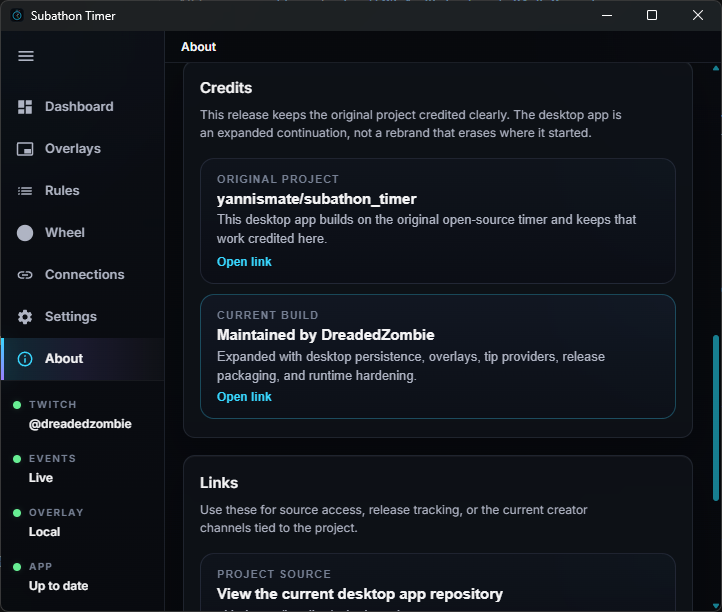Close the Subathon Timer window

point(698,16)
